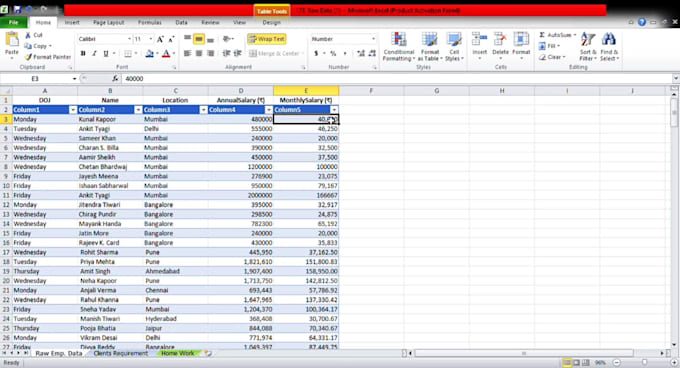Switch to the Data tab
The image size is (680, 368).
[181, 22]
